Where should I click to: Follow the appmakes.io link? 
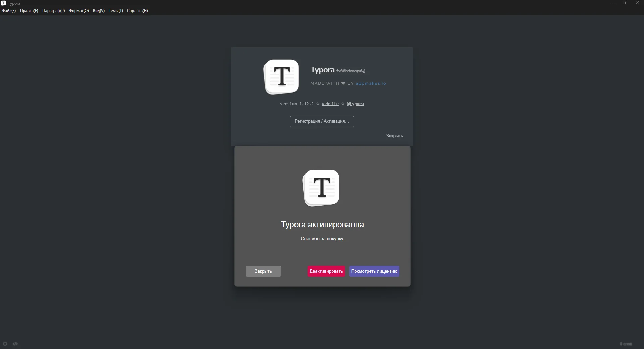coord(371,83)
